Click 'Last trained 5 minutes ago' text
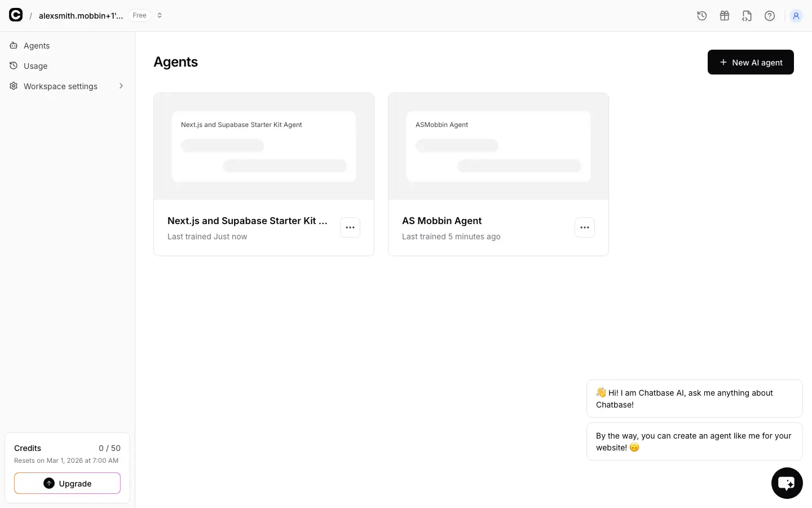This screenshot has height=508, width=812. 451,237
